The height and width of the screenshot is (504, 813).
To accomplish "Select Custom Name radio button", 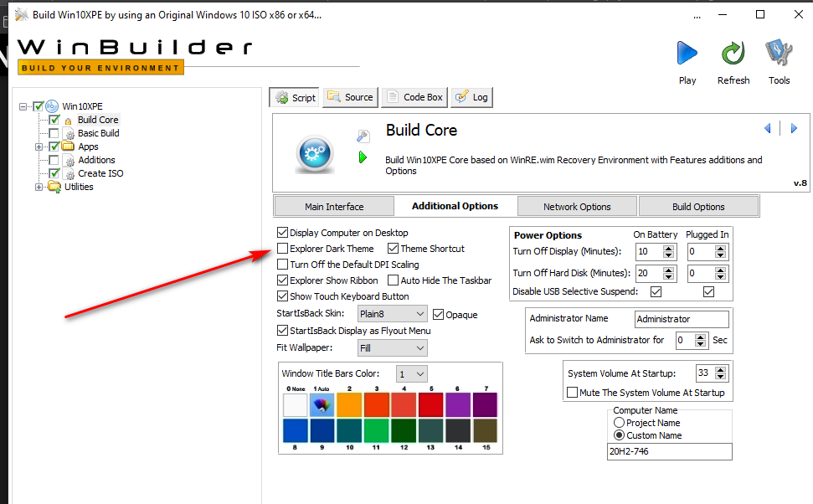I will click(619, 435).
